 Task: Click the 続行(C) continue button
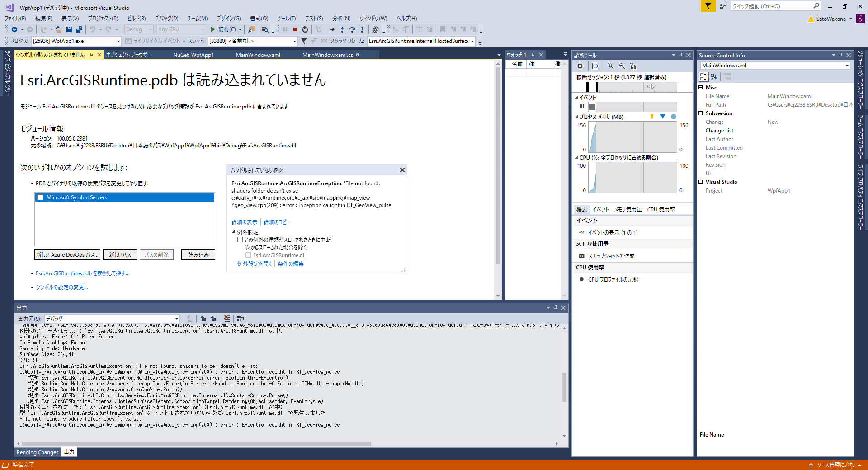pos(223,29)
